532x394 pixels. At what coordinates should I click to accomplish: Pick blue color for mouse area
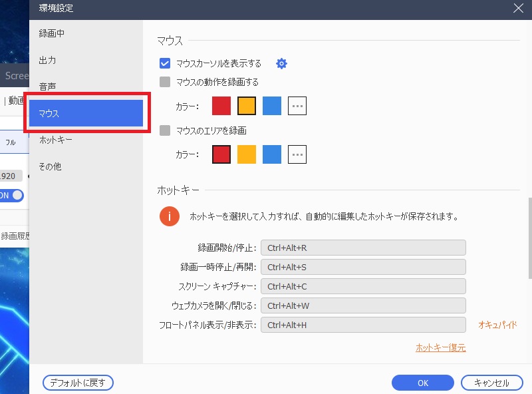pyautogui.click(x=272, y=154)
